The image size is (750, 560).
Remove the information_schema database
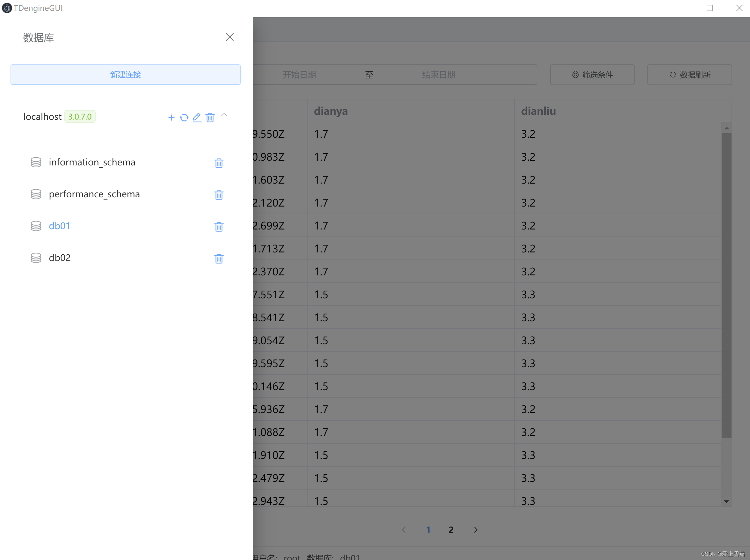[219, 163]
